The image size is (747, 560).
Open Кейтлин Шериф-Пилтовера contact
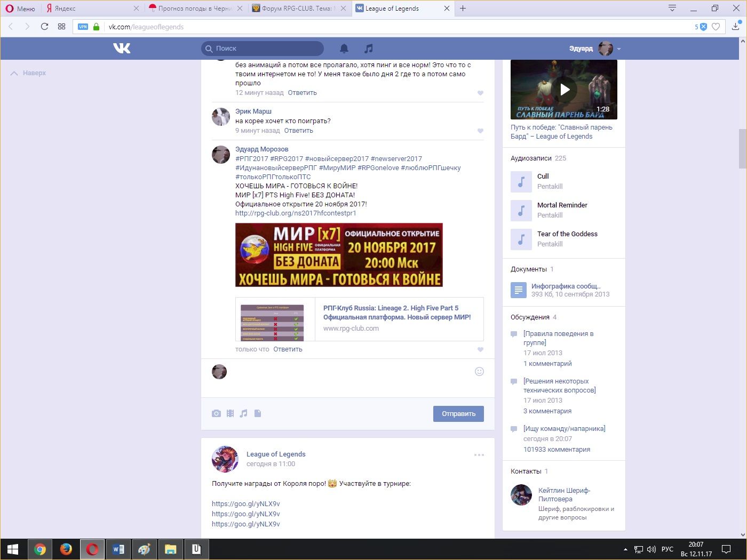(x=564, y=494)
